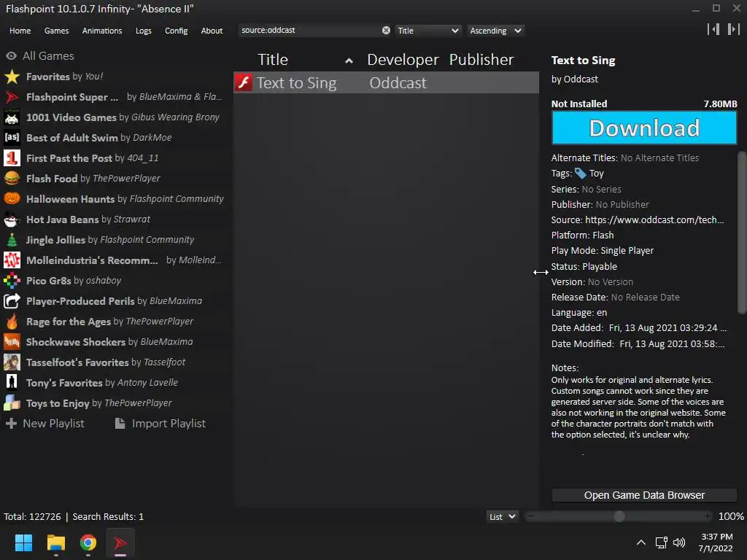Open the Games tab
The height and width of the screenshot is (560, 747).
point(56,31)
